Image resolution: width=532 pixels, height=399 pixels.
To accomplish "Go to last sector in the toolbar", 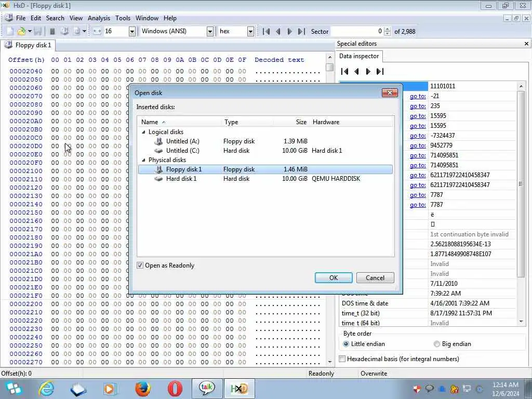I will pyautogui.click(x=301, y=31).
